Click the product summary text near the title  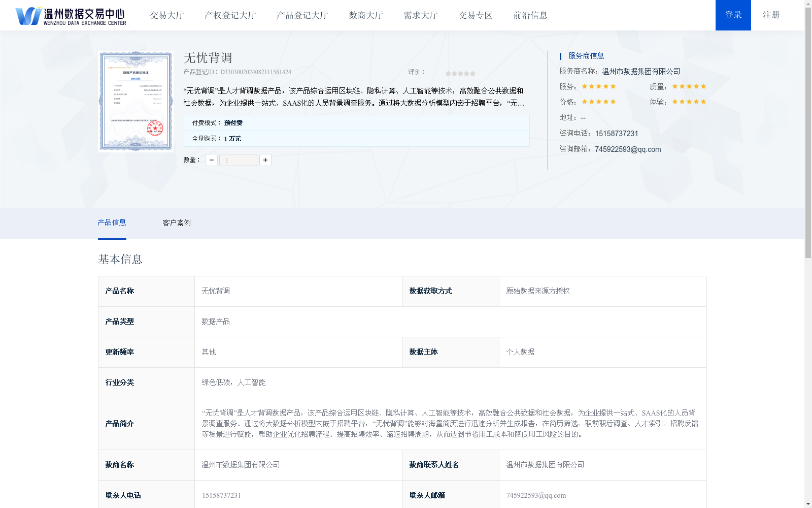tap(354, 97)
